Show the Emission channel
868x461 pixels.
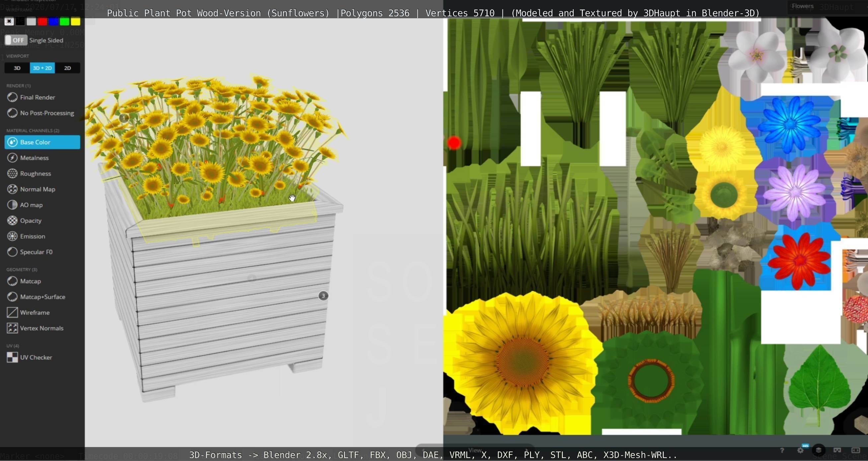pyautogui.click(x=42, y=236)
